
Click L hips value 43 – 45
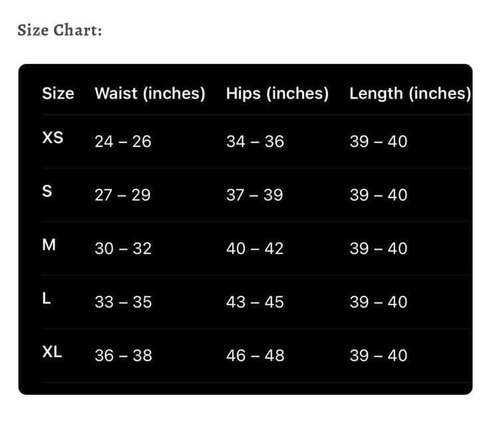pos(255,302)
